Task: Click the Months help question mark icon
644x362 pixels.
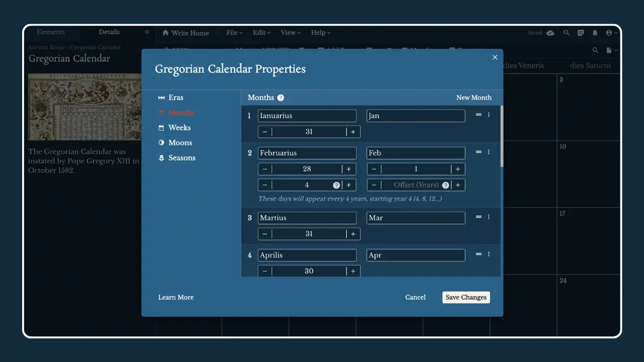Action: pos(281,98)
